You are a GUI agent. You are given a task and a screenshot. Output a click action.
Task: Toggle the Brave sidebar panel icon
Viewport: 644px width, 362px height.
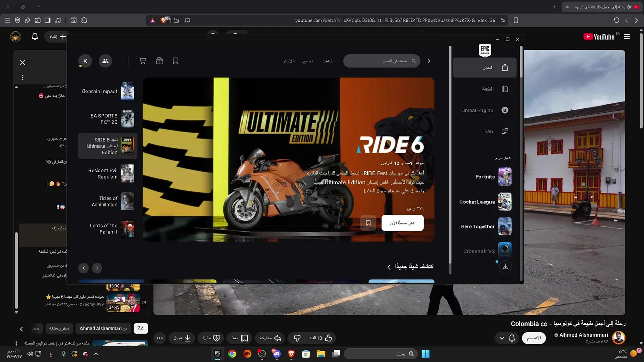pyautogui.click(x=47, y=20)
